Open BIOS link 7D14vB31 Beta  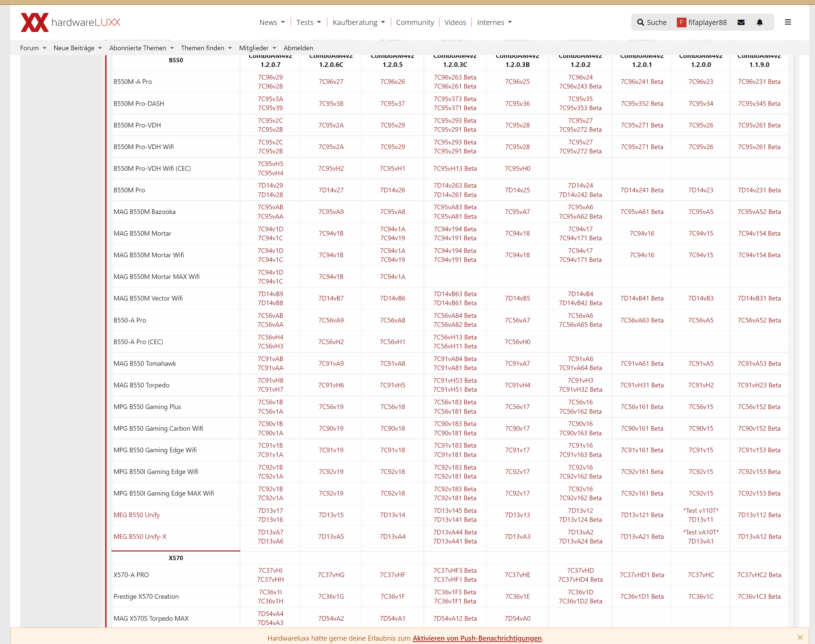coord(759,298)
